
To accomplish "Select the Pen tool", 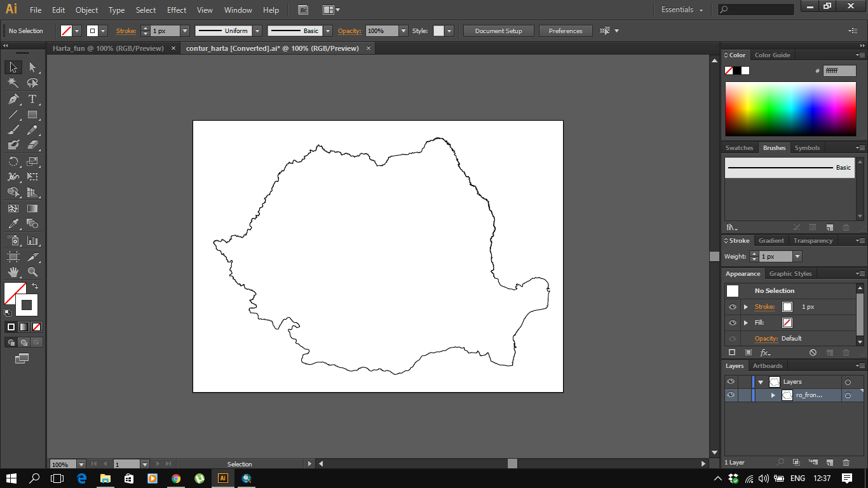I will tap(13, 99).
